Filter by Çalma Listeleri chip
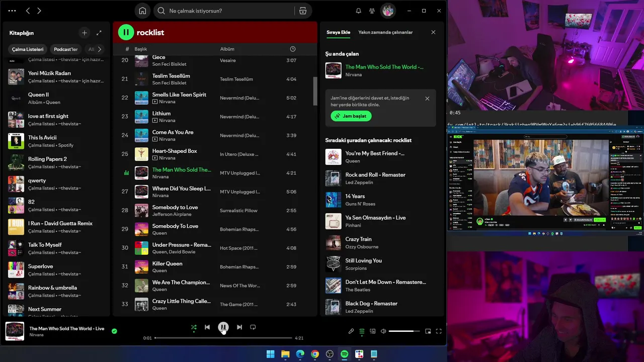 pyautogui.click(x=28, y=49)
